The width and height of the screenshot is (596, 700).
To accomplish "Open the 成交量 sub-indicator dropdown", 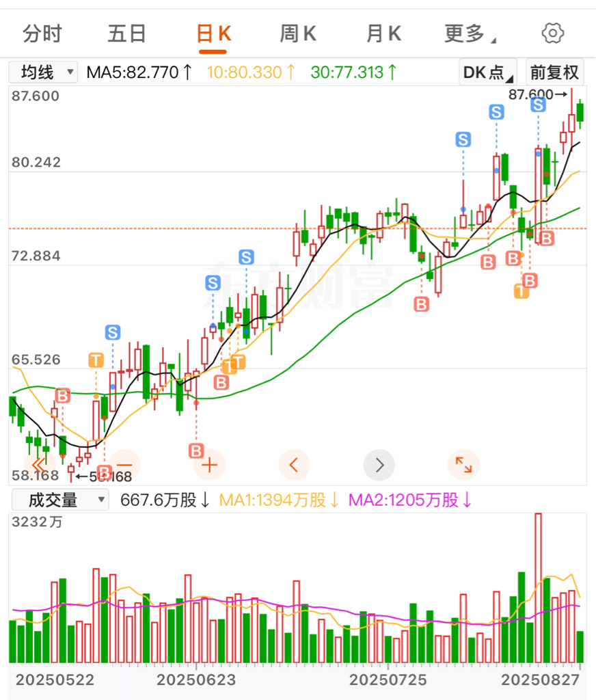I will tap(60, 500).
